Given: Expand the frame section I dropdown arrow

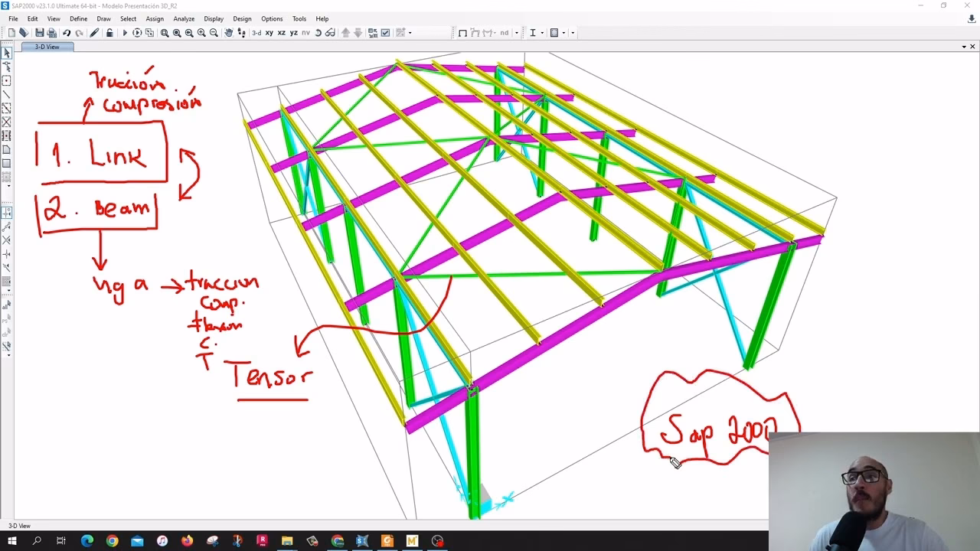Looking at the screenshot, I should click(542, 33).
